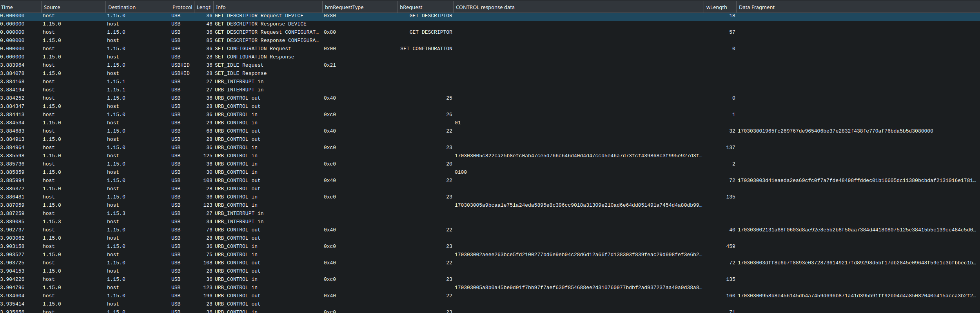Screen dimensions: 980x313
Task: Click the wLength column header
Action: (x=720, y=7)
